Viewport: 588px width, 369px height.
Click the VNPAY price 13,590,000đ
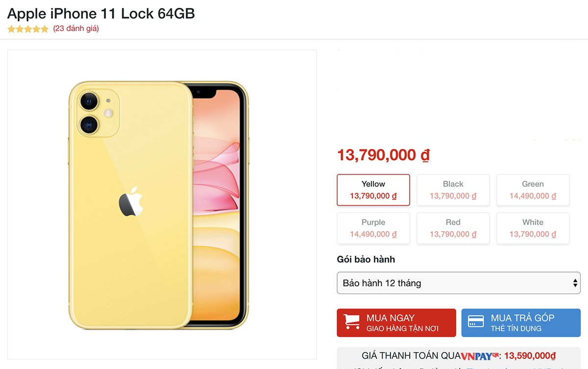pyautogui.click(x=530, y=356)
